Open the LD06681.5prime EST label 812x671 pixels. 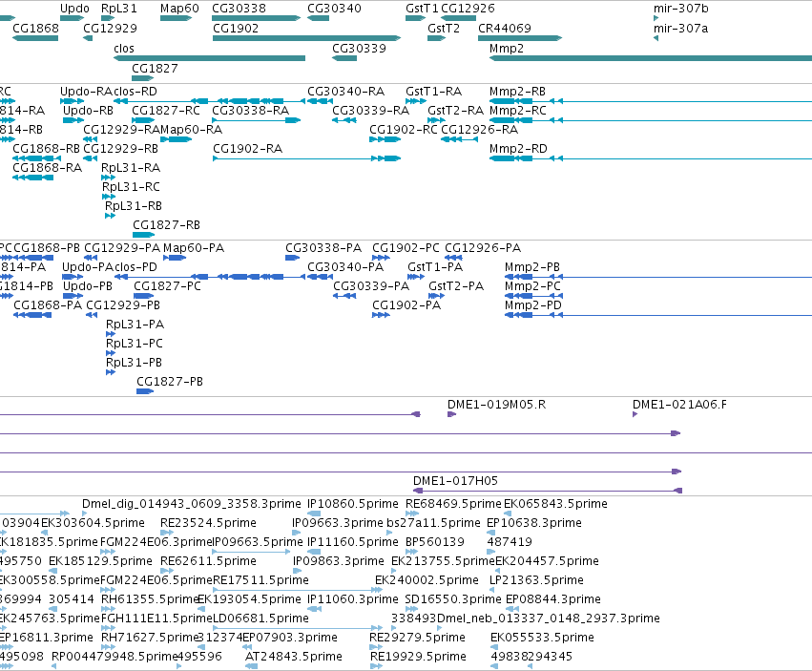click(261, 619)
